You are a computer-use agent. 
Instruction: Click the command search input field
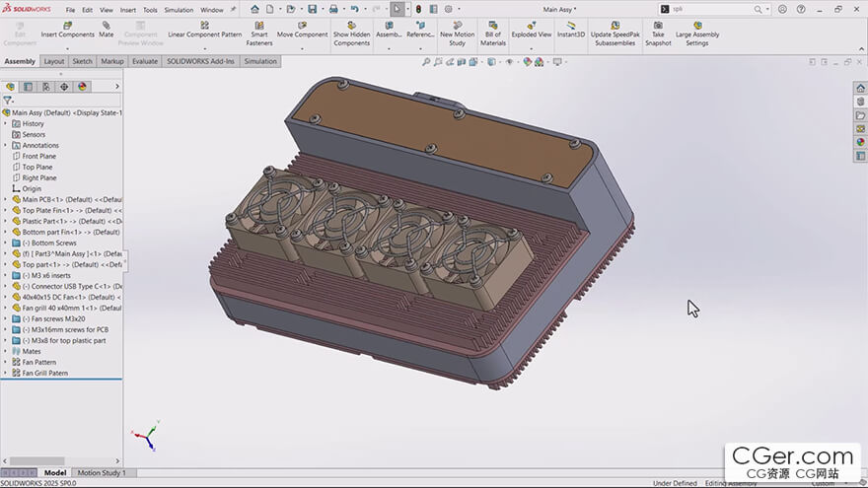pos(705,9)
